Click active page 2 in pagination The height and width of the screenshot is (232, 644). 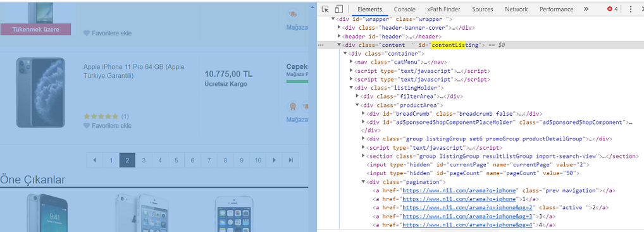tap(127, 160)
